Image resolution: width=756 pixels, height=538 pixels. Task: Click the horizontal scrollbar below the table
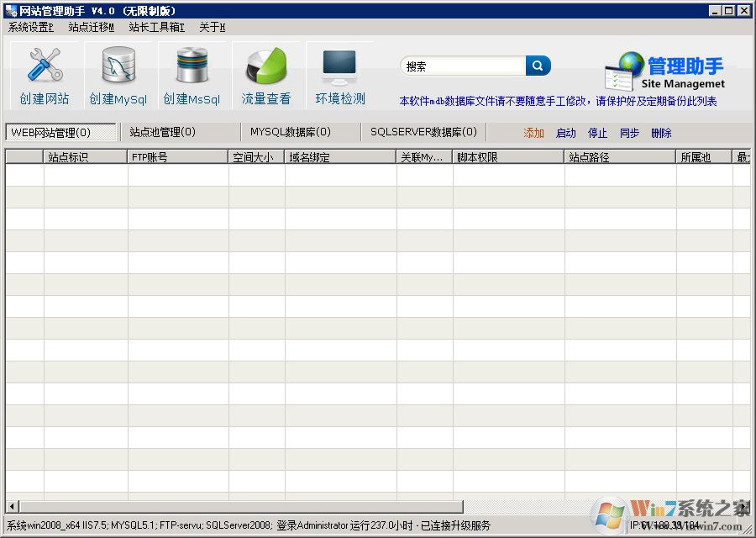pyautogui.click(x=235, y=505)
